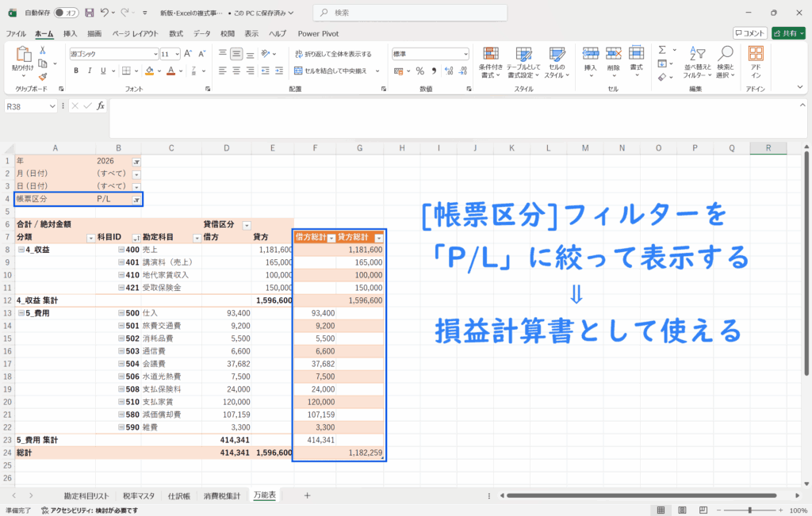
Task: Collapse the 5_費用 group
Action: [21, 313]
